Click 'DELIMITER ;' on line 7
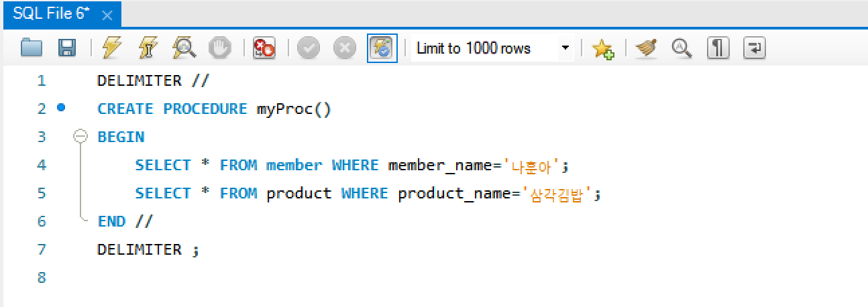This screenshot has height=307, width=868. (x=148, y=250)
